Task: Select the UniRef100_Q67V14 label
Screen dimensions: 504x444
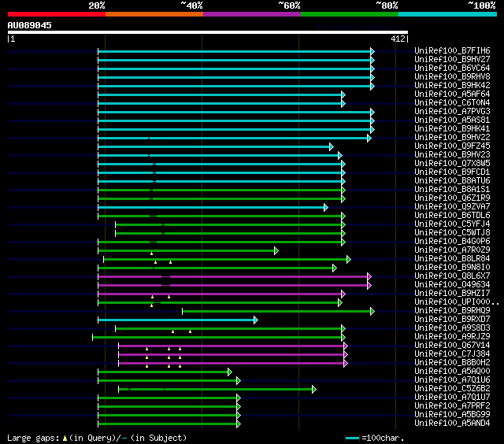Action: 452,346
